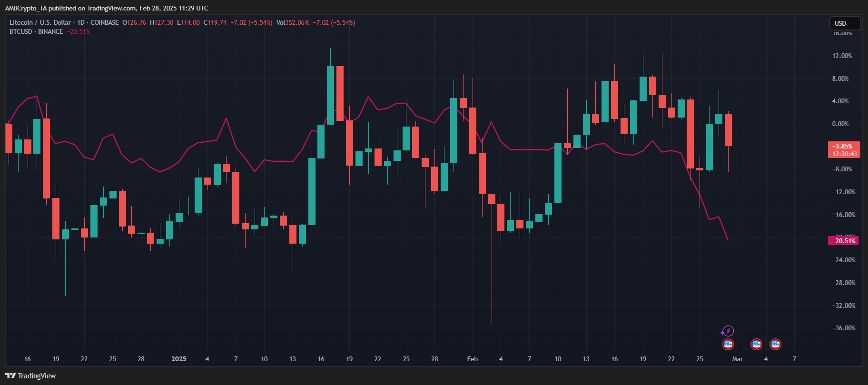Click the close value C119.74

pyautogui.click(x=215, y=22)
